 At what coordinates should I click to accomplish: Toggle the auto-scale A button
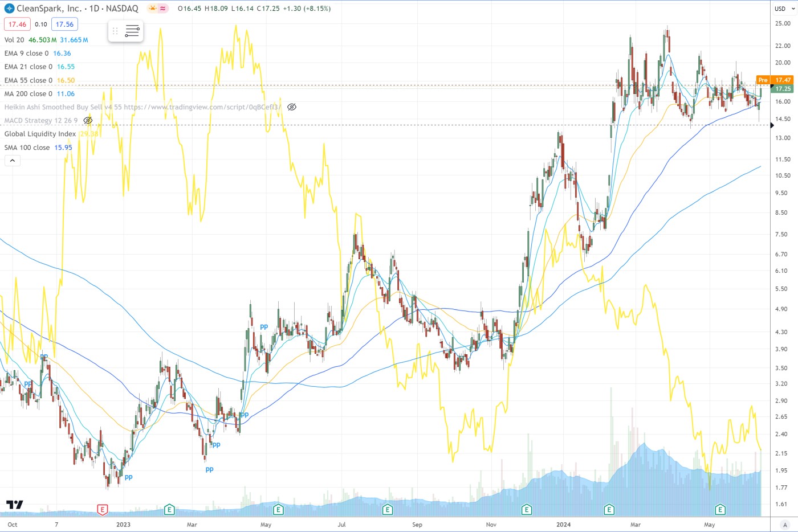point(785,525)
